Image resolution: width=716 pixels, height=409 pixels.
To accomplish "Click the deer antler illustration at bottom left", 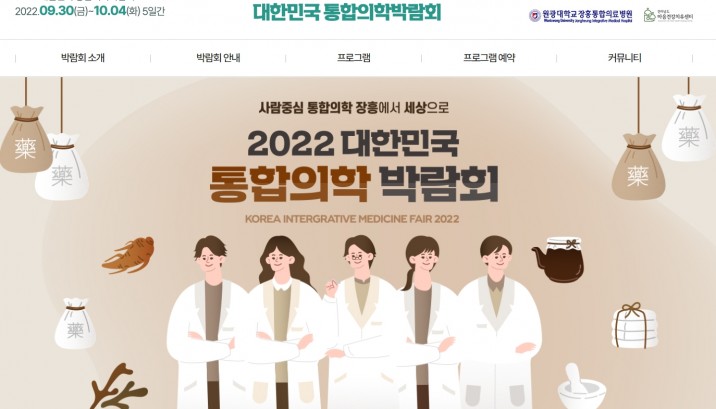I will click(x=118, y=387).
